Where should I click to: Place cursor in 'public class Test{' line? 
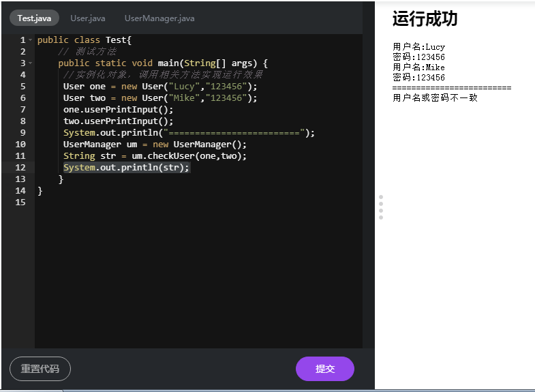click(x=85, y=40)
